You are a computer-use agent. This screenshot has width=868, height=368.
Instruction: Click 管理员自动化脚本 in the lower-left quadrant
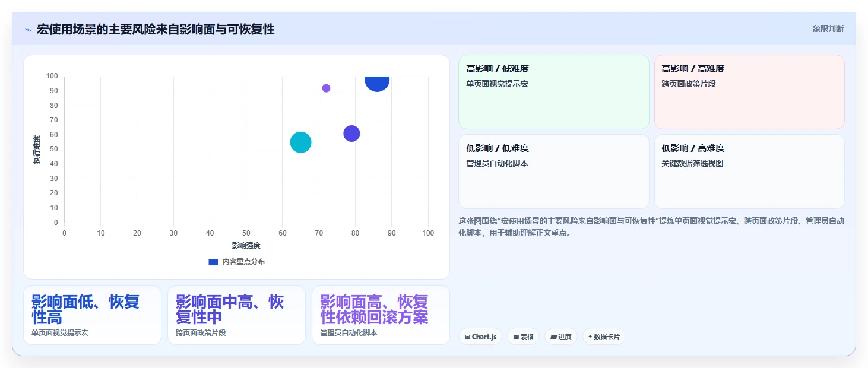tap(497, 163)
